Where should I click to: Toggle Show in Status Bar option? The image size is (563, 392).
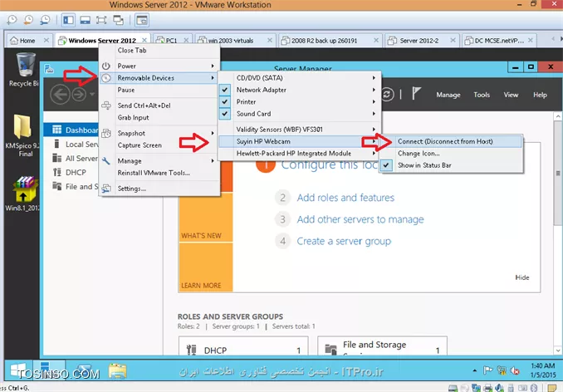click(385, 165)
